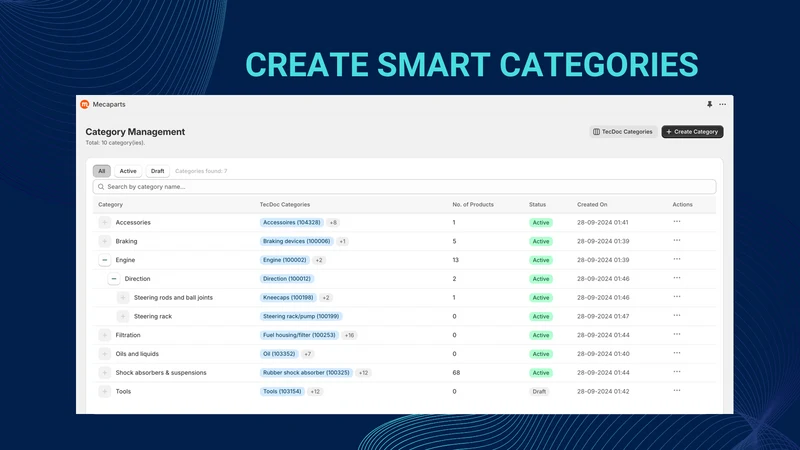Show the +8 more TecDoc categories for Accessories

point(333,222)
